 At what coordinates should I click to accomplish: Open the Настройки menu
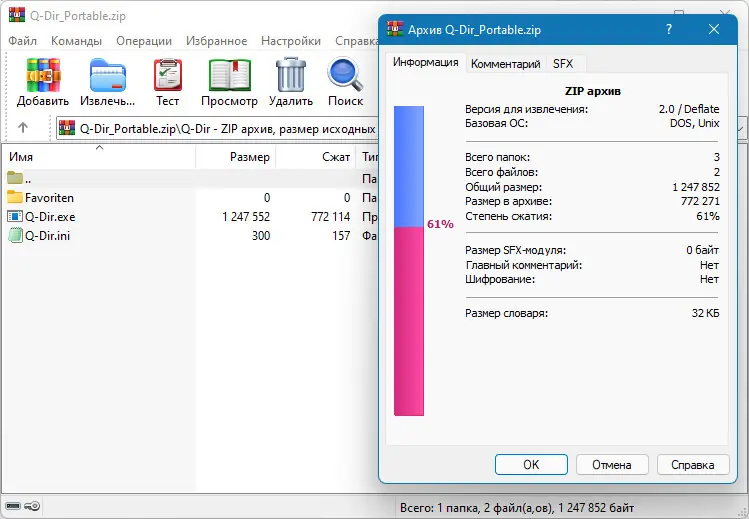[291, 41]
